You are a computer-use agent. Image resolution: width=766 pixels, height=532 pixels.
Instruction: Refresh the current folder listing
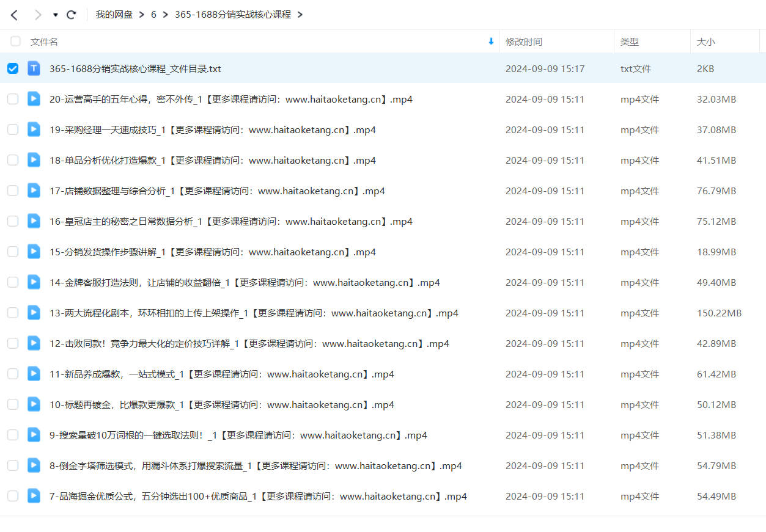(x=72, y=15)
